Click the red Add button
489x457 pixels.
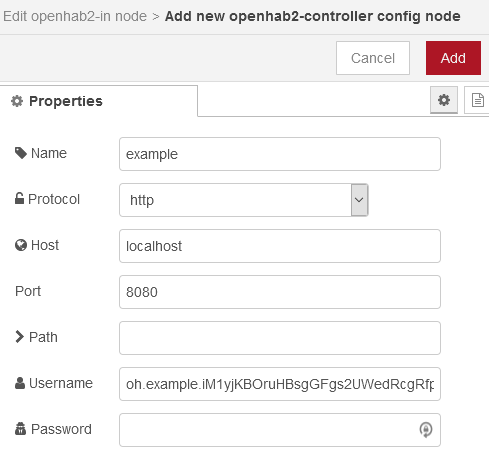click(453, 58)
